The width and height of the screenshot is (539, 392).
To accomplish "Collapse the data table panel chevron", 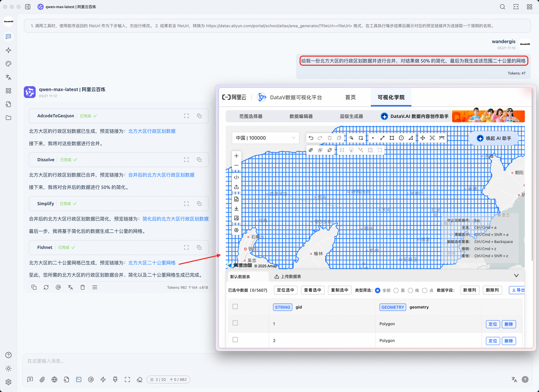I will pos(516,276).
